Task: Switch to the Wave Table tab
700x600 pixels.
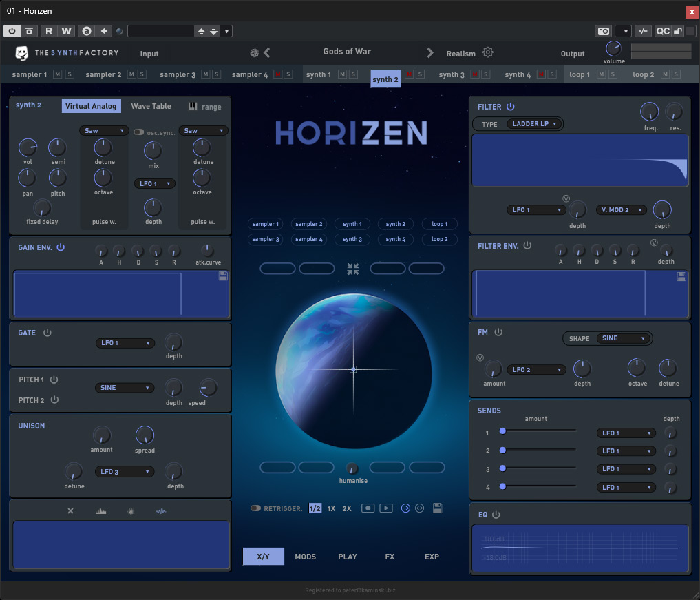Action: pos(151,106)
